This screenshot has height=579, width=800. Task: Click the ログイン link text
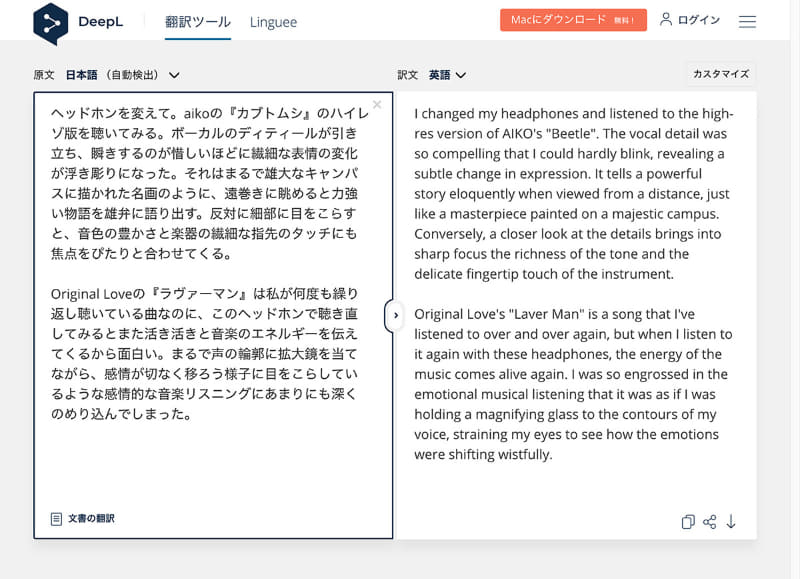[699, 20]
